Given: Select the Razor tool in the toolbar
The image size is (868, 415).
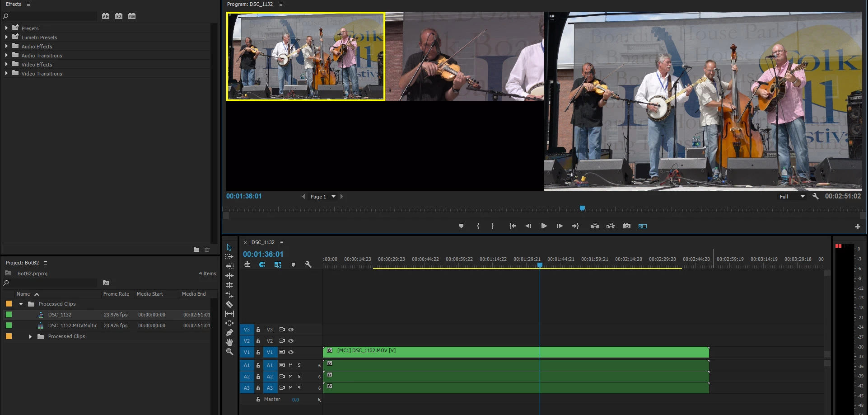Looking at the screenshot, I should [229, 304].
